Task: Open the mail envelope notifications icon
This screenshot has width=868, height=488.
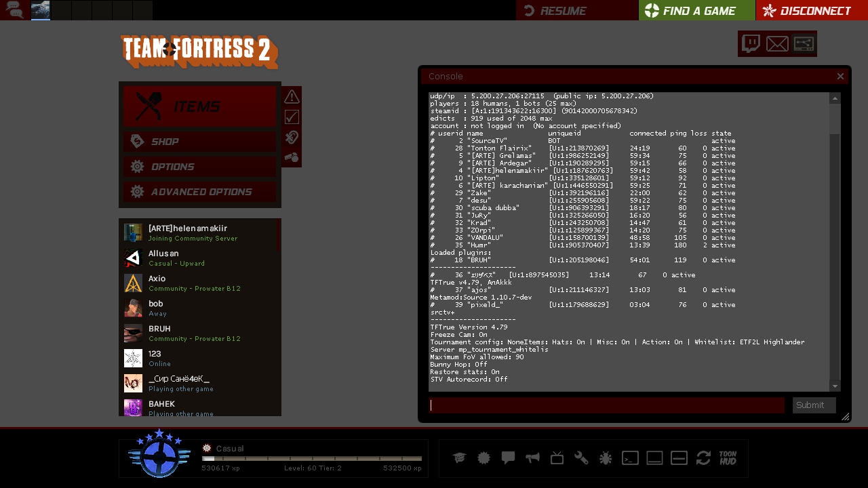Action: (x=777, y=44)
